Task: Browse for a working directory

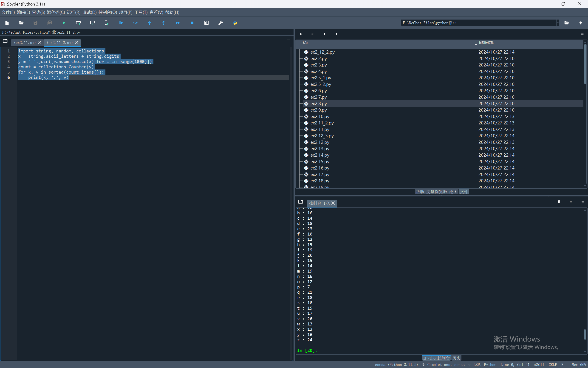Action: point(567,23)
